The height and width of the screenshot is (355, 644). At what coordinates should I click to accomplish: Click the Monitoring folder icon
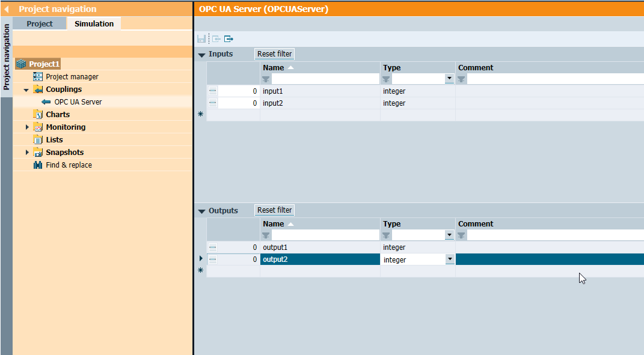(38, 127)
